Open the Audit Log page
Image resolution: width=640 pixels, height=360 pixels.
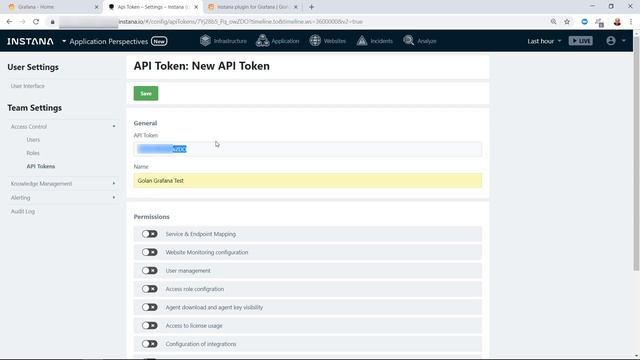click(x=23, y=211)
